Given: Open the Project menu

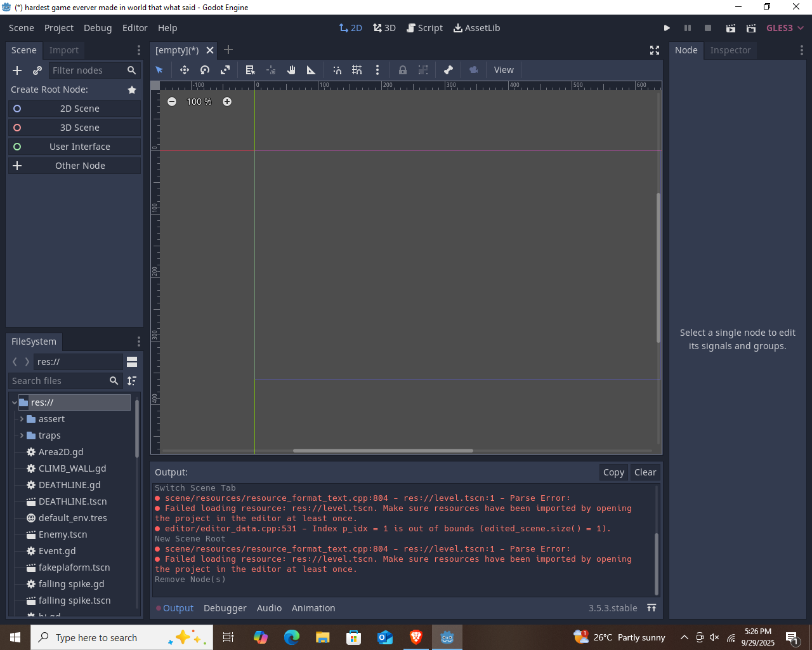Looking at the screenshot, I should (59, 28).
